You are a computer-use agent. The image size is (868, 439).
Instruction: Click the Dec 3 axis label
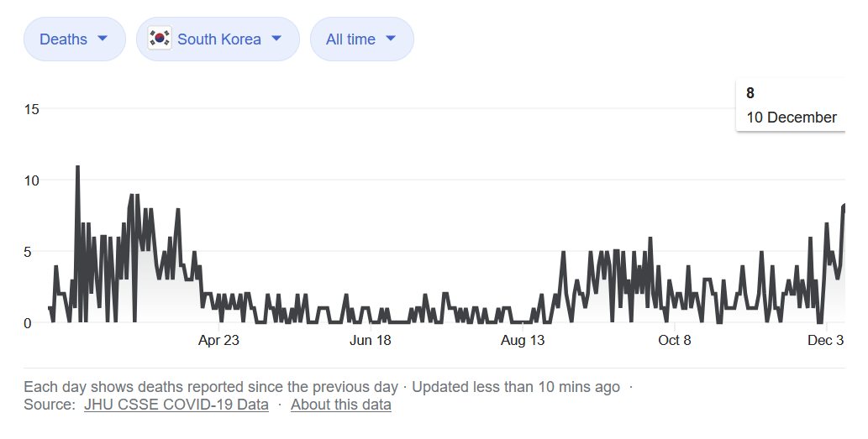coord(825,340)
